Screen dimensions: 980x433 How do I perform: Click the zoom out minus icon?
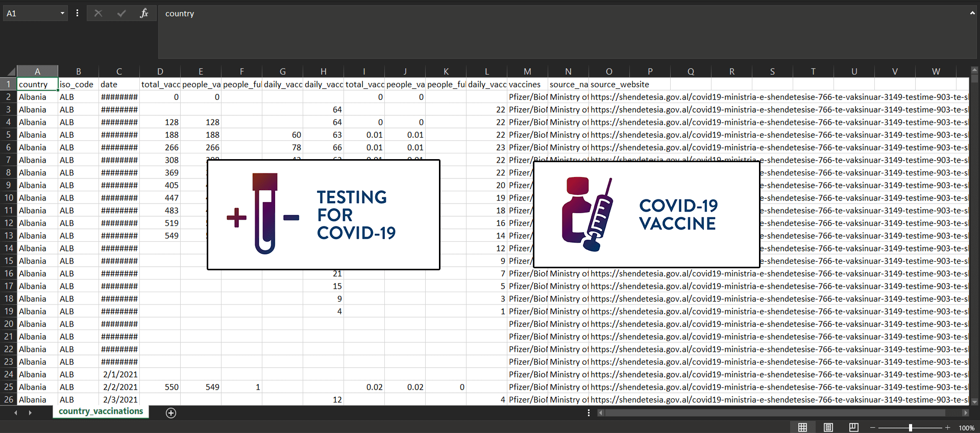coord(873,427)
